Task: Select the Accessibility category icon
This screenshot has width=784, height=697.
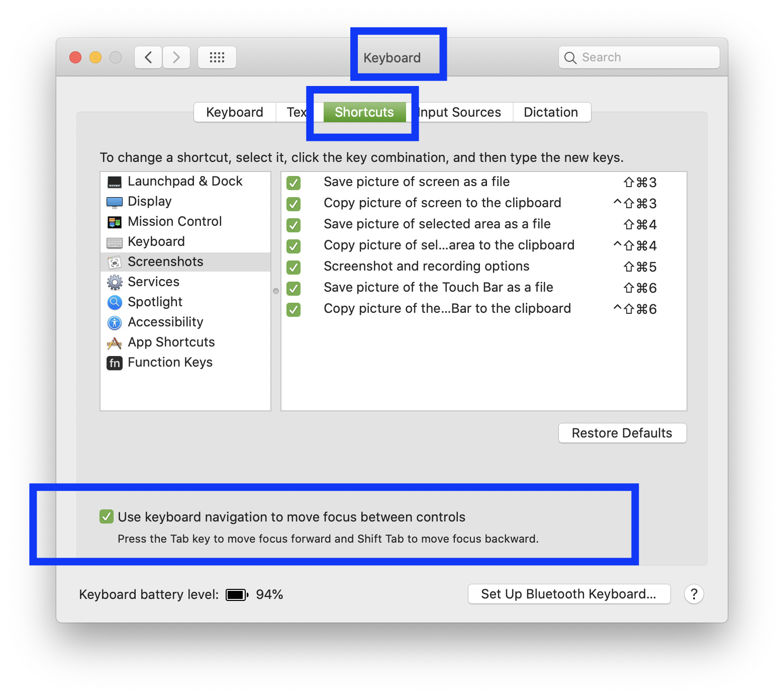Action: 115,322
